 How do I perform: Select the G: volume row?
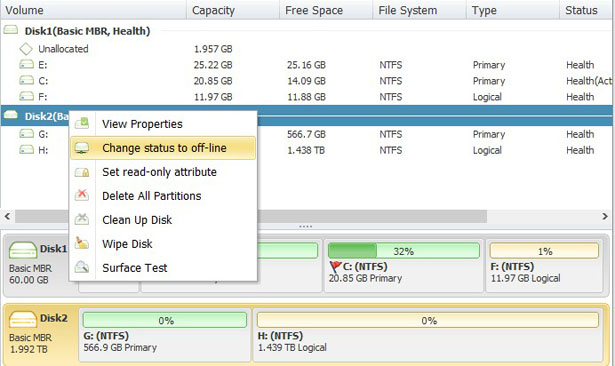click(x=307, y=134)
